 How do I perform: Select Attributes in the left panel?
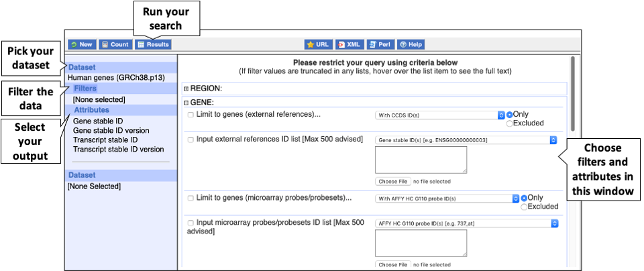(91, 110)
